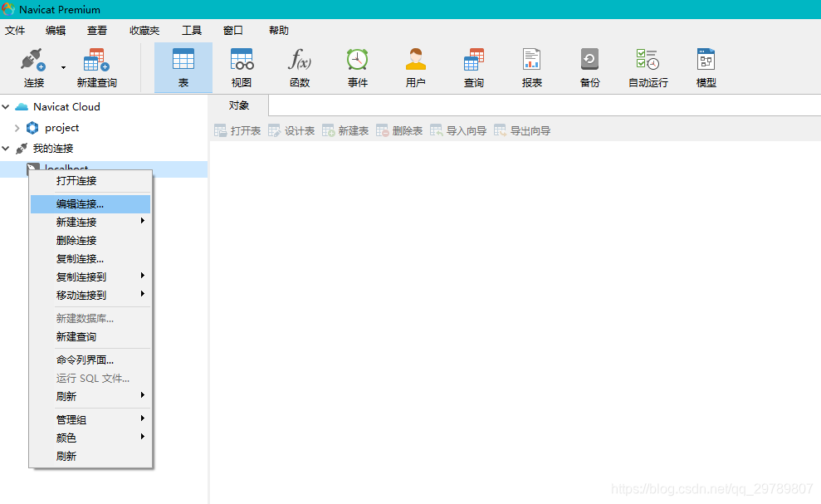This screenshot has width=821, height=504.
Task: Select the project tree item
Action: [x=61, y=128]
